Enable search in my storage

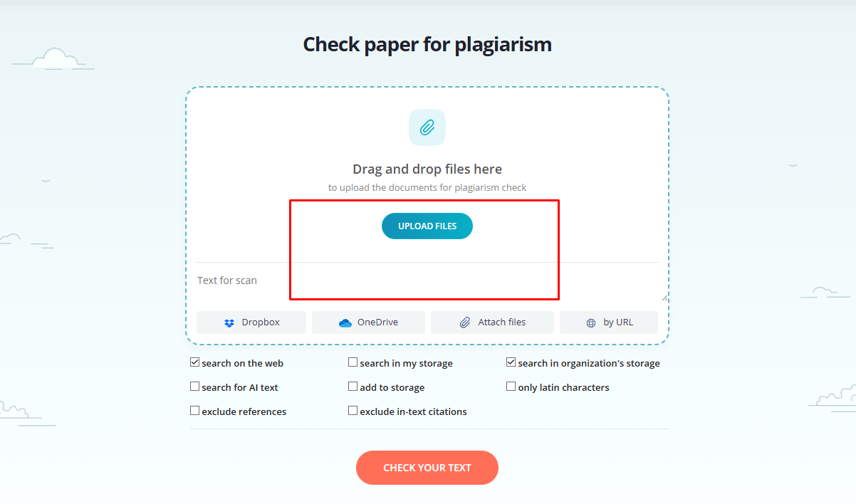tap(353, 362)
